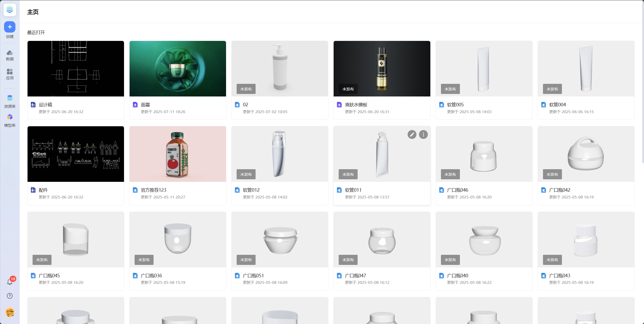Image resolution: width=644 pixels, height=324 pixels.
Task: Open the 模型库 model library
Action: pos(10,120)
